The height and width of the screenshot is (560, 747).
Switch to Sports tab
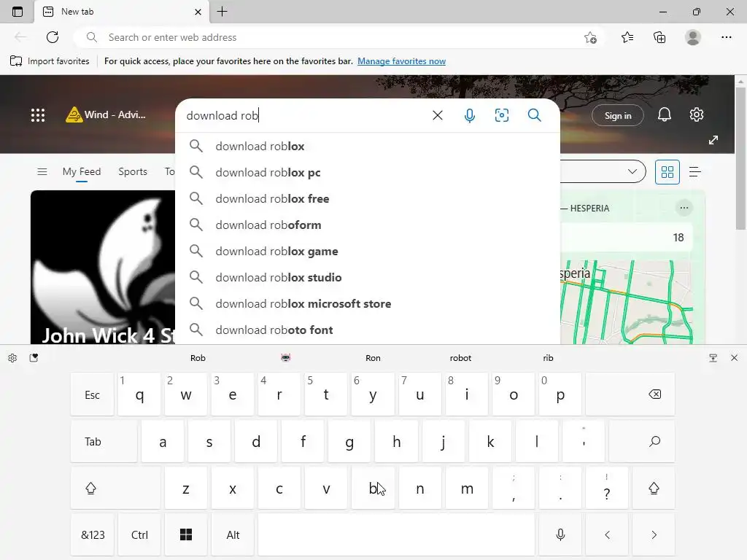tap(133, 171)
